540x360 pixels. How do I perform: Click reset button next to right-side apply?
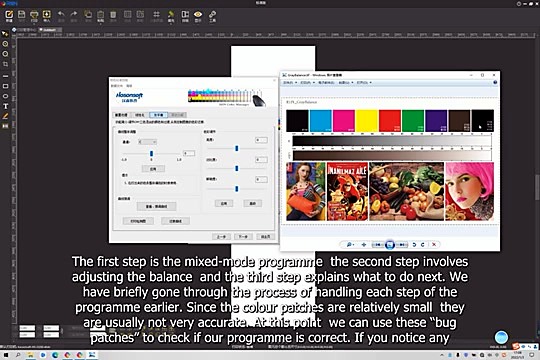pos(252,203)
